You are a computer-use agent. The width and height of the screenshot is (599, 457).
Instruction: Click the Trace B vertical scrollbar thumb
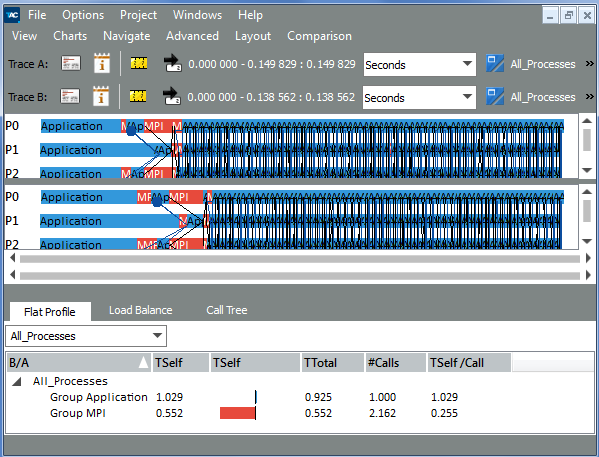587,211
